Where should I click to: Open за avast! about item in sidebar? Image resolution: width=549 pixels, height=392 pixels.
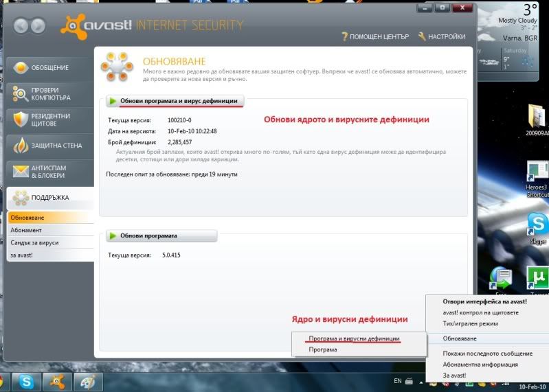click(x=50, y=255)
